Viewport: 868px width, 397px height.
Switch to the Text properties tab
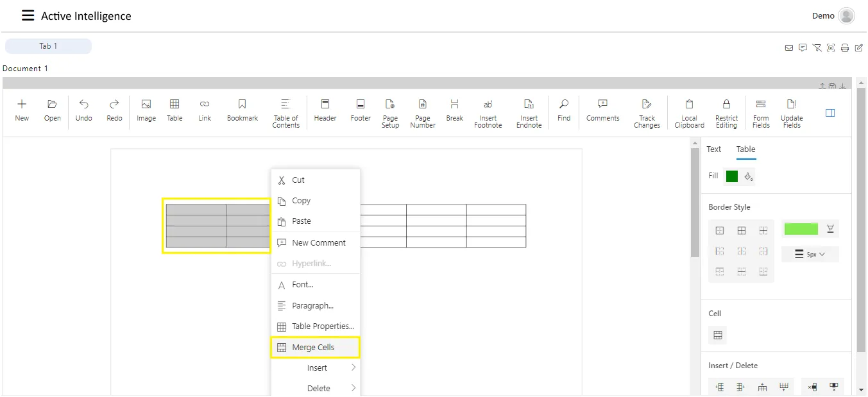click(x=714, y=149)
